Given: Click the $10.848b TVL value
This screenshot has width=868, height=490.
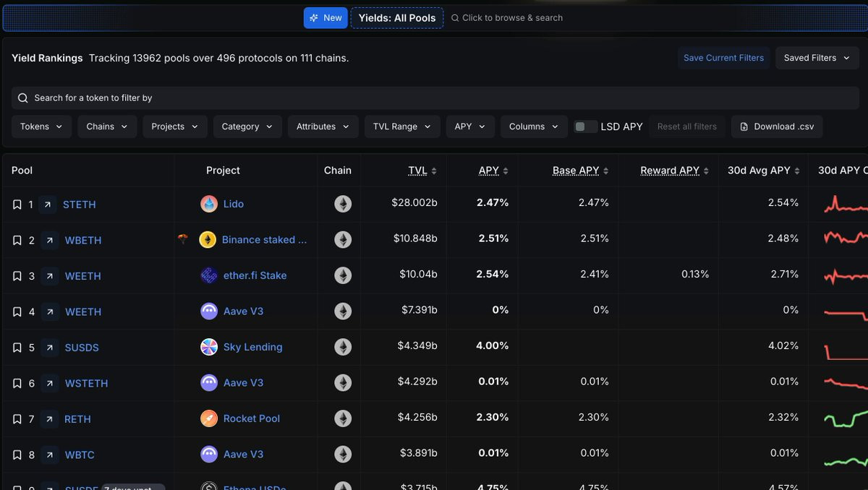Looking at the screenshot, I should click(x=415, y=238).
